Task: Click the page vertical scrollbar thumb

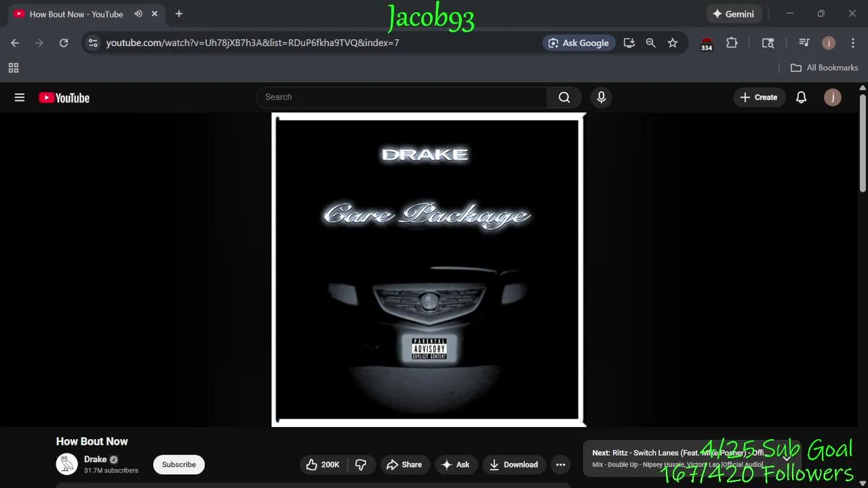Action: (863, 142)
